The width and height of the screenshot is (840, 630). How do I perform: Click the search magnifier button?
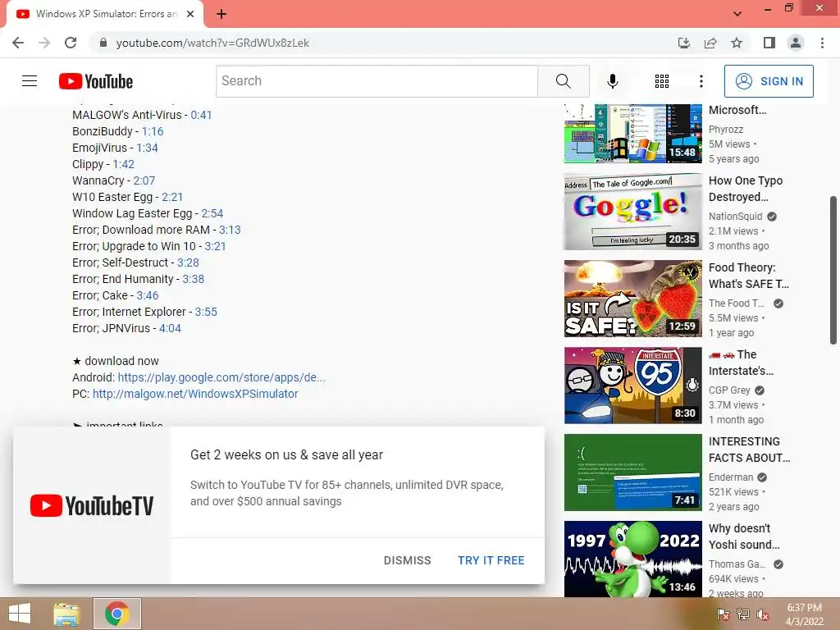click(x=563, y=81)
